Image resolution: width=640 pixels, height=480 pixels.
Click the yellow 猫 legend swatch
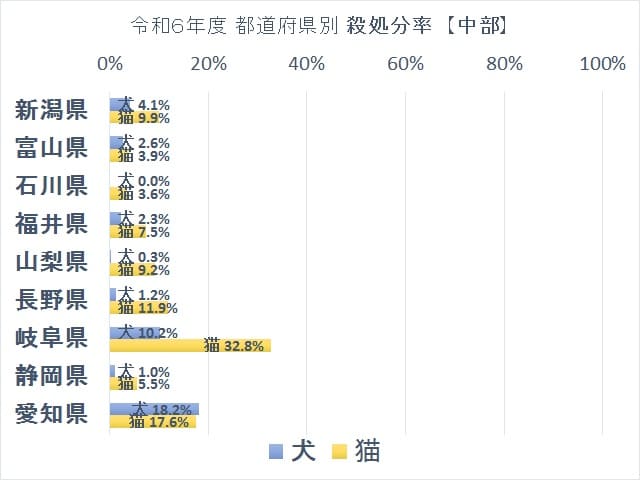point(339,451)
